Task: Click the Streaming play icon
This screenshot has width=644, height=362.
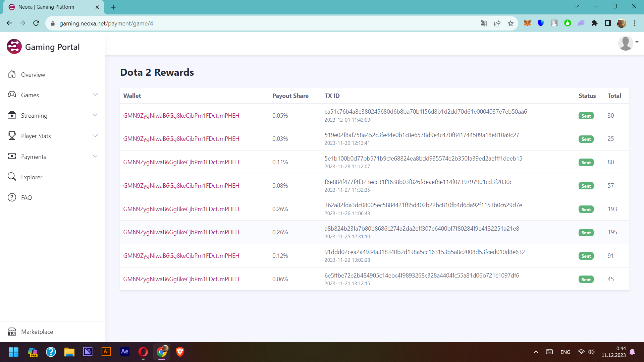Action: (x=12, y=115)
